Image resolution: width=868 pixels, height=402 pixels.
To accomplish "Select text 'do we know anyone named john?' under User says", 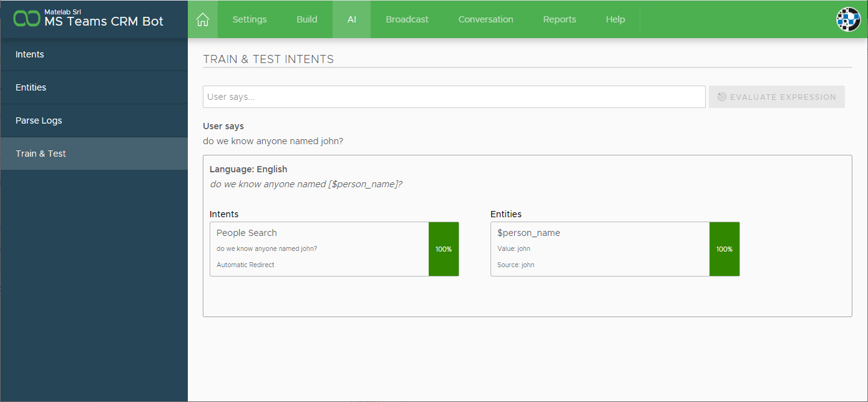I will (273, 141).
